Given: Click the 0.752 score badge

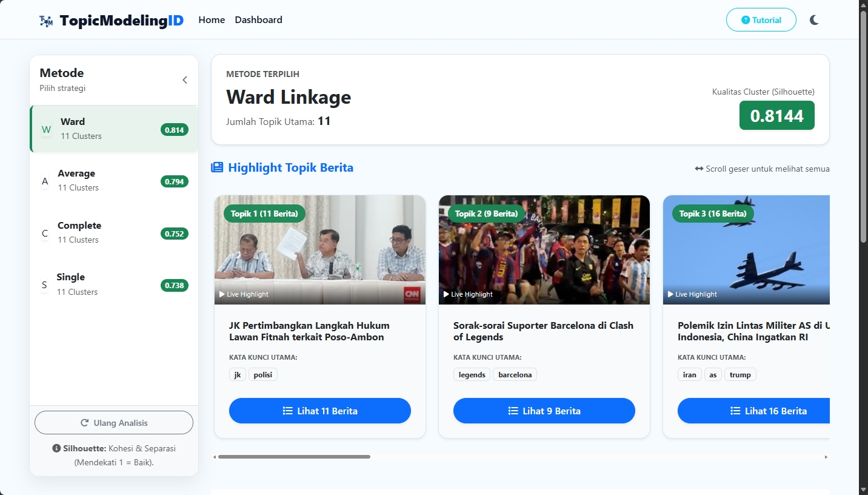Looking at the screenshot, I should click(175, 234).
